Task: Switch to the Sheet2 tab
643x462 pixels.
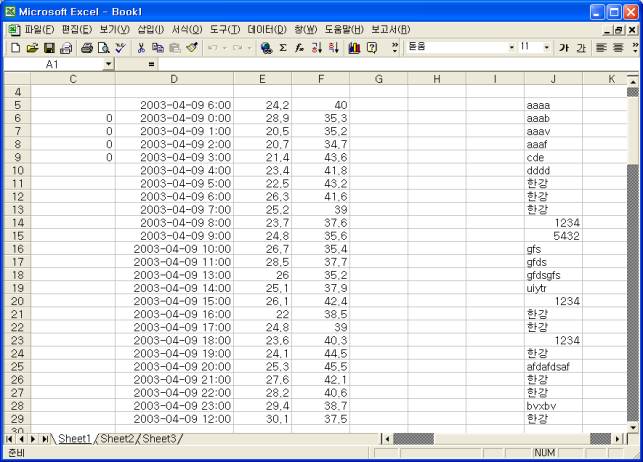Action: click(x=117, y=438)
